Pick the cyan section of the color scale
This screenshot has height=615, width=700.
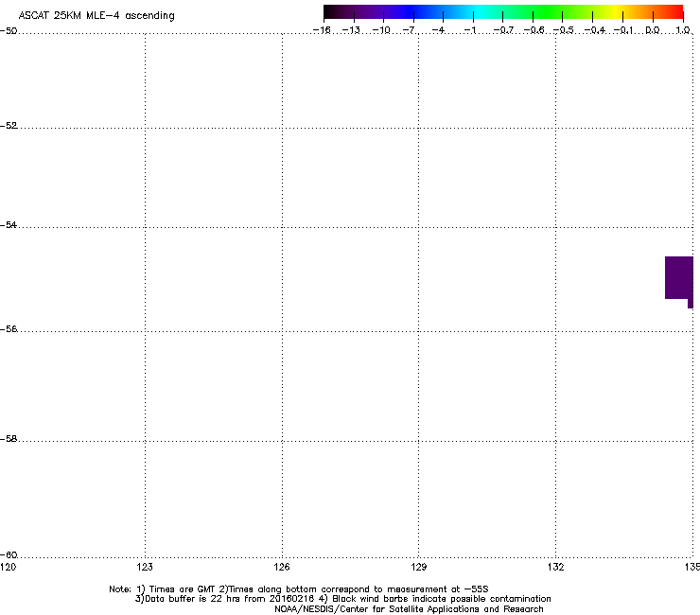click(480, 11)
